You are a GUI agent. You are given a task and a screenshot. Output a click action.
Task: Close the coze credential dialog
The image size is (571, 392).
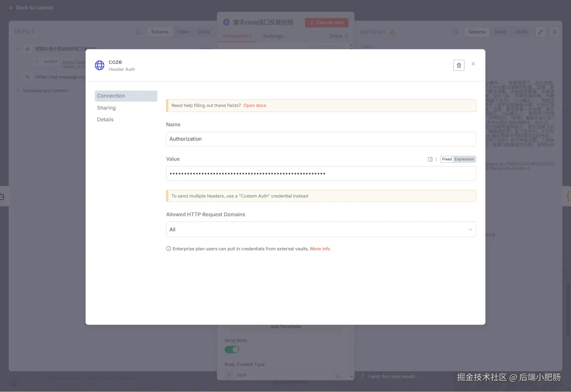pyautogui.click(x=473, y=64)
